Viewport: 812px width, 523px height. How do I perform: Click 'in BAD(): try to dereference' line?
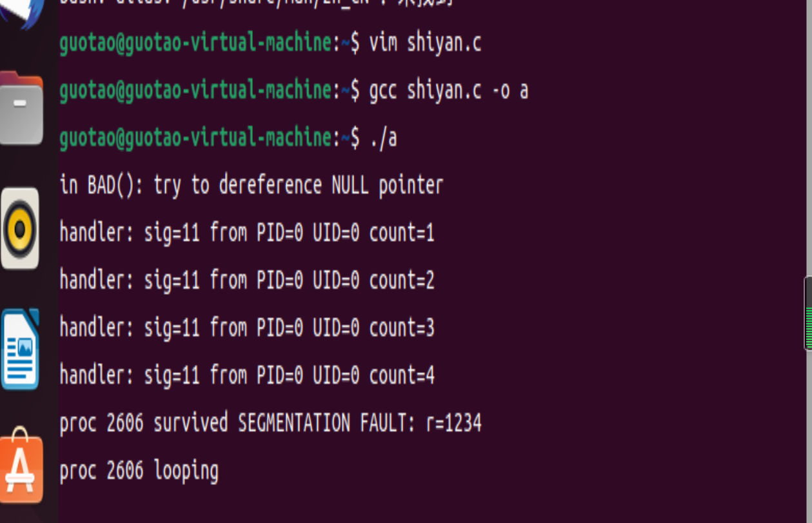[251, 186]
